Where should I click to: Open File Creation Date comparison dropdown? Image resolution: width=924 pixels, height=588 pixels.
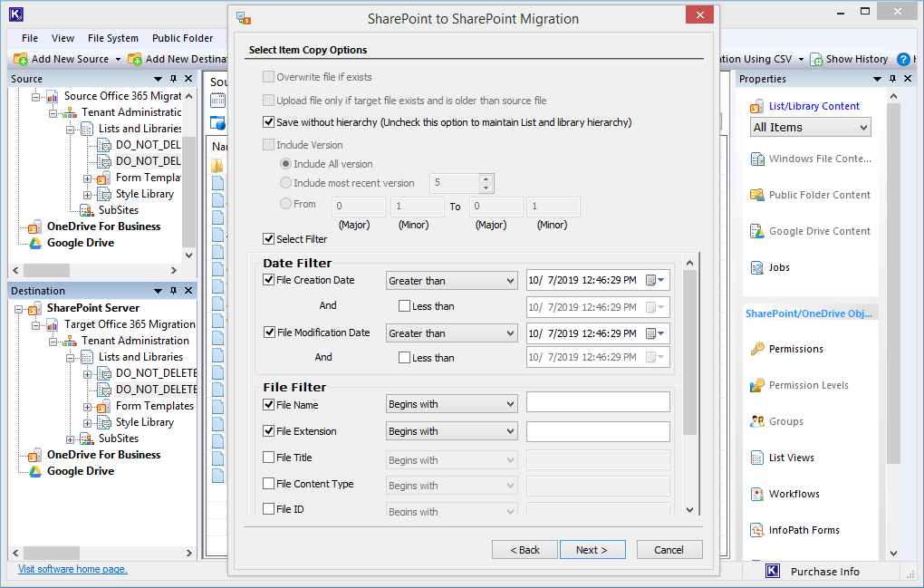[x=452, y=281]
